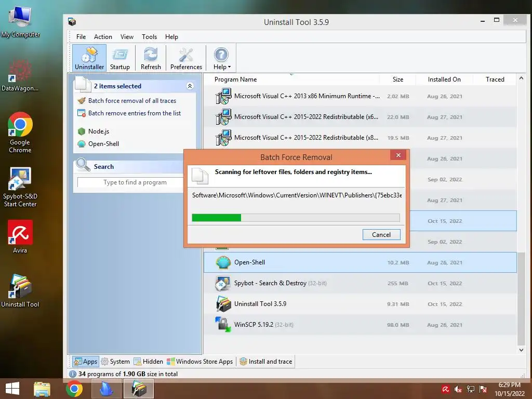
Task: Cancel the Batch Force Removal scan
Action: click(381, 235)
